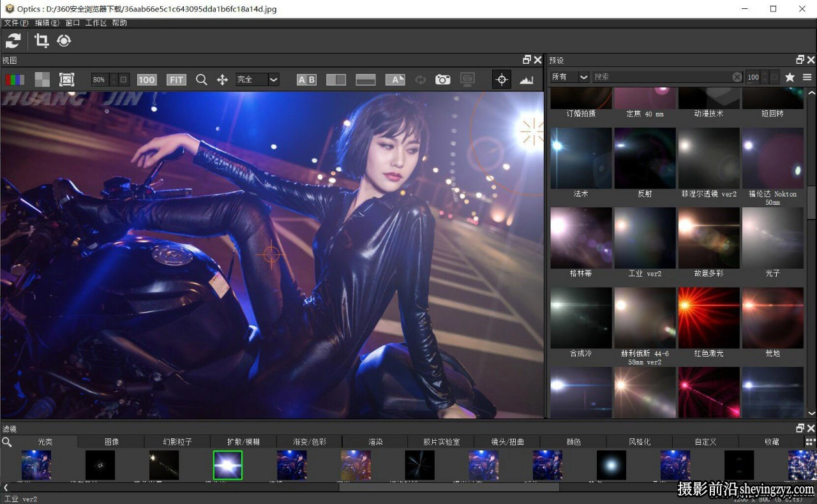Click the filter strip left scroll arrow
Image resolution: width=817 pixels, height=504 pixels.
pyautogui.click(x=6, y=487)
